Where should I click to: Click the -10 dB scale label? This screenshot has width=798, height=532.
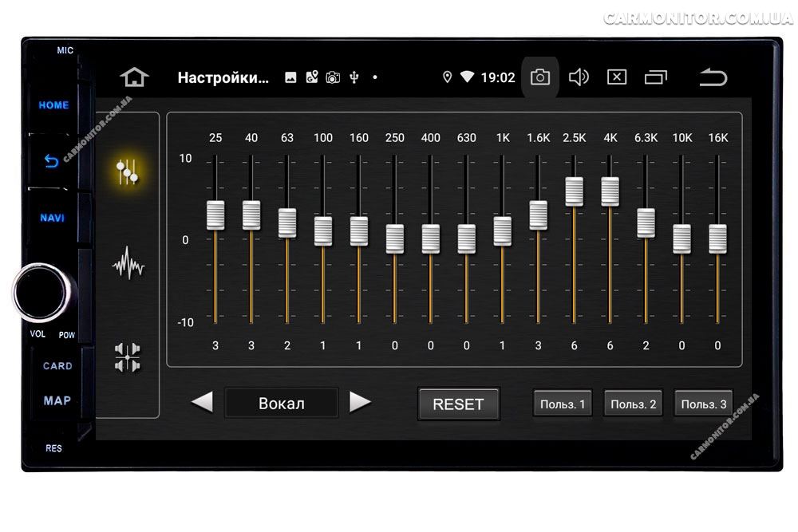click(185, 322)
